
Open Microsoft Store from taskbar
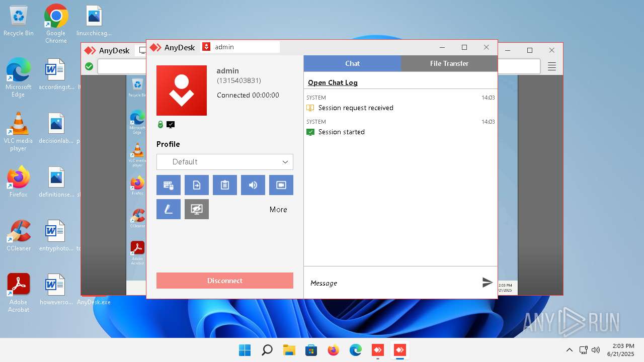(311, 350)
